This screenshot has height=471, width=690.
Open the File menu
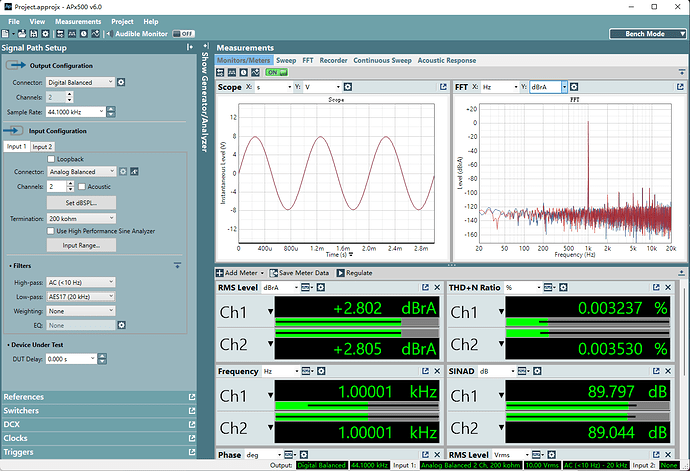click(14, 22)
